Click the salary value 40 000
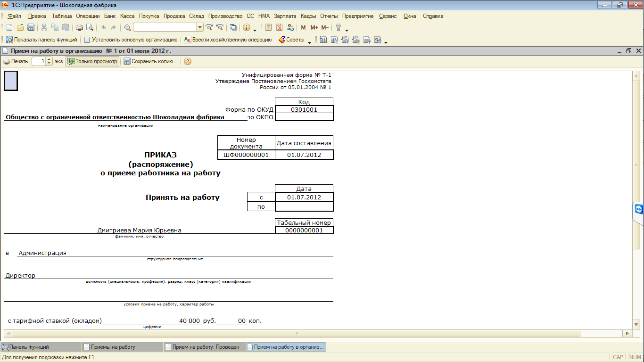Image resolution: width=644 pixels, height=362 pixels. click(x=190, y=321)
